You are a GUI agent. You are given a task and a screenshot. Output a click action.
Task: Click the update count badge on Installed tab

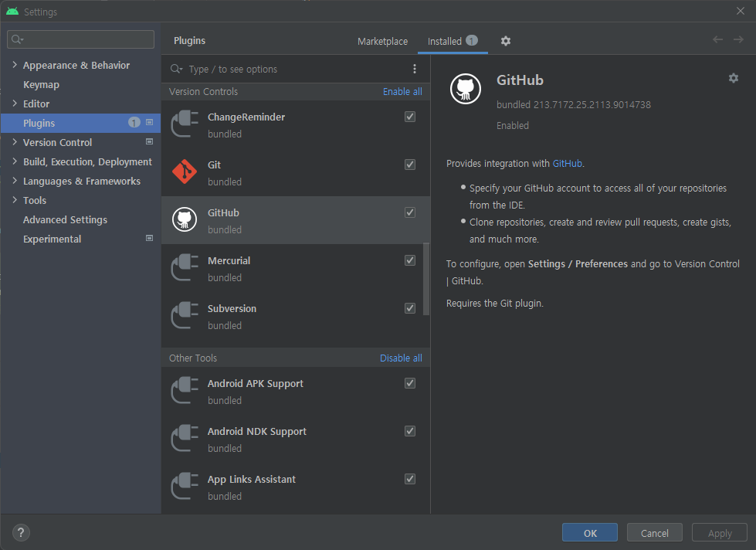[472, 40]
